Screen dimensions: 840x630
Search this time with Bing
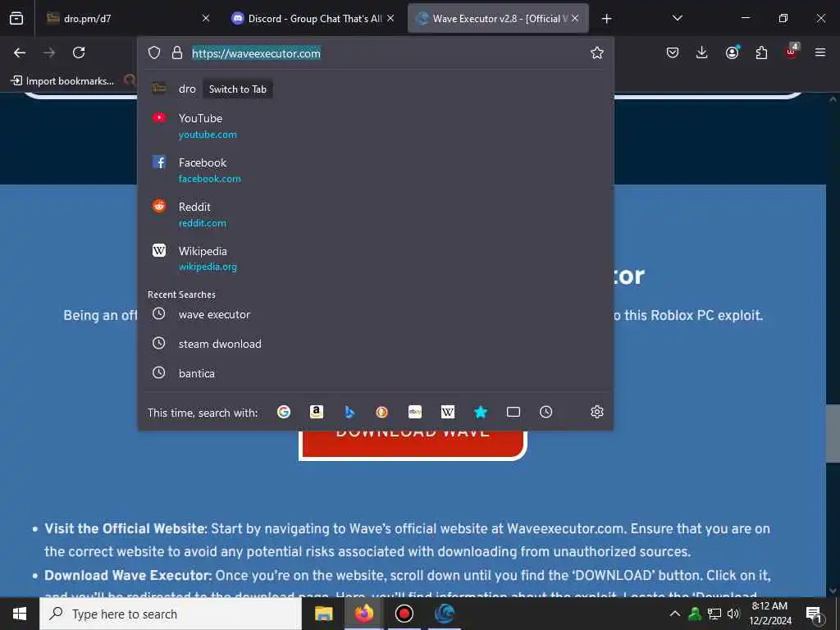349,412
